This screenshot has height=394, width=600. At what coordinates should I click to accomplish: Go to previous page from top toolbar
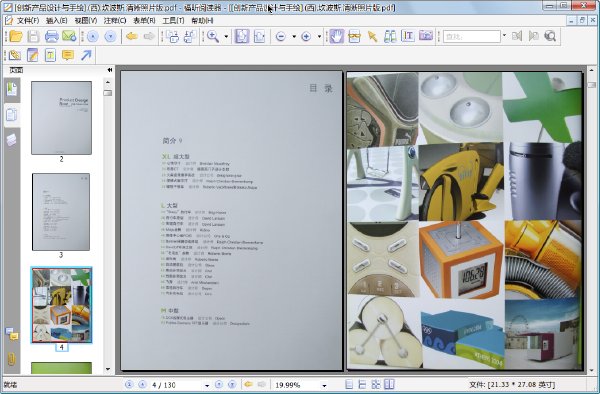pyautogui.click(x=93, y=36)
